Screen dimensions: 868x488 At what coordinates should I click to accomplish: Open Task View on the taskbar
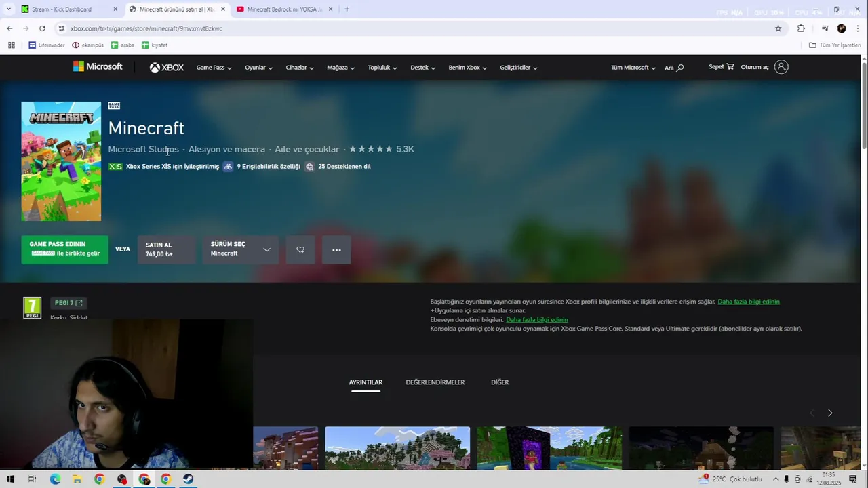pyautogui.click(x=32, y=479)
